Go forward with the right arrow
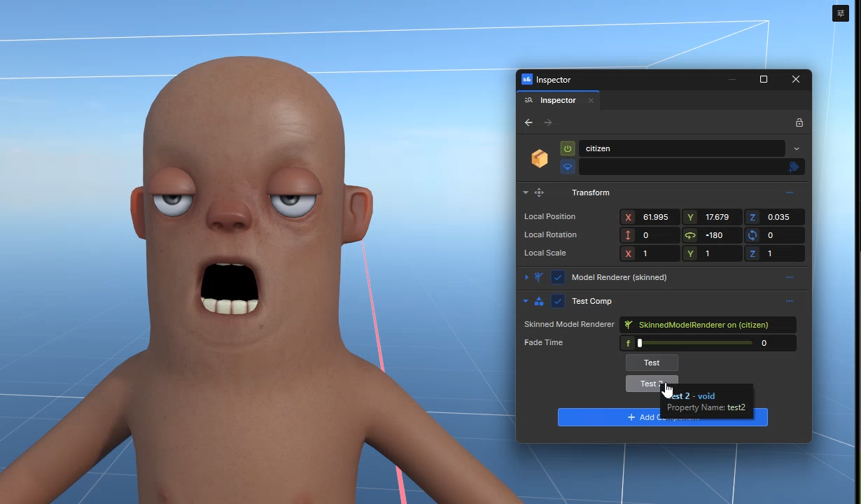Image resolution: width=861 pixels, height=504 pixels. [548, 122]
